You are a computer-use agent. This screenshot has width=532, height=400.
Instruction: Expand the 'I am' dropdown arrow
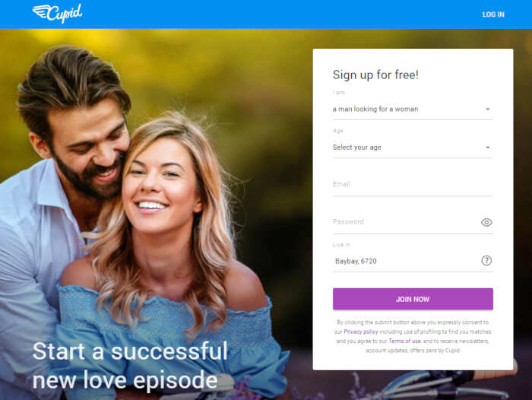tap(488, 110)
